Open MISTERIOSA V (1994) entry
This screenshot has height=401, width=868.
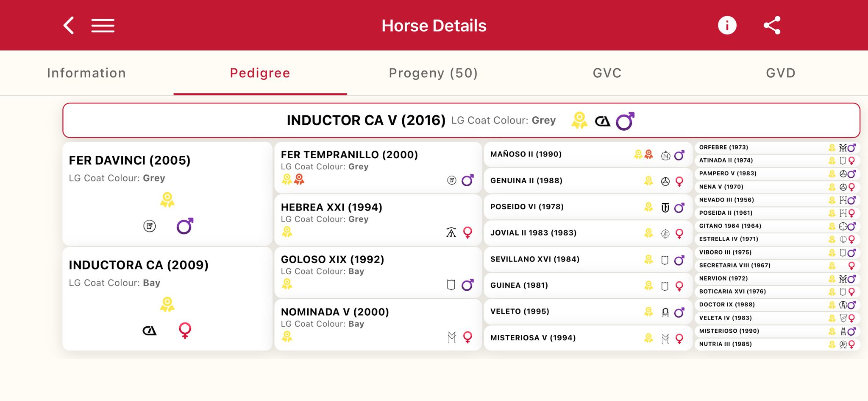(533, 338)
